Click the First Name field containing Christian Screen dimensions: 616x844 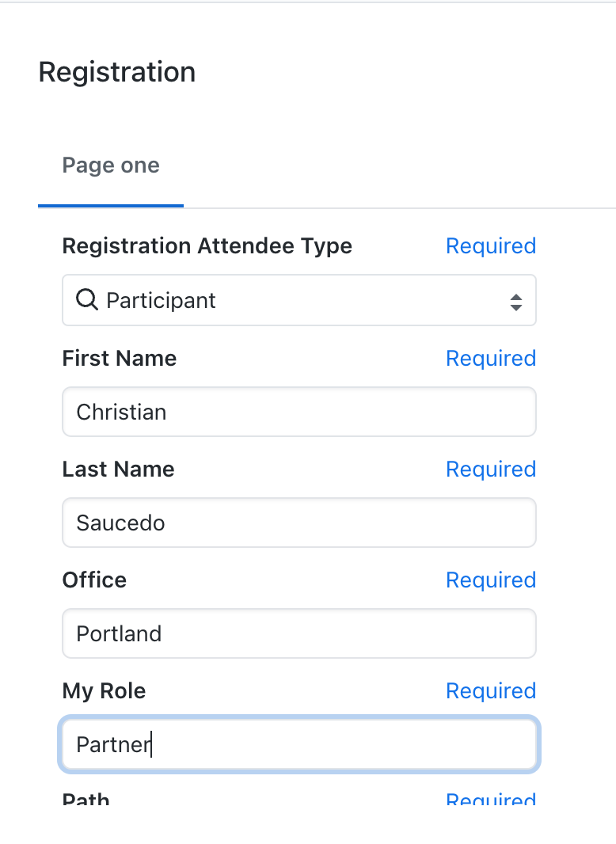tap(298, 412)
